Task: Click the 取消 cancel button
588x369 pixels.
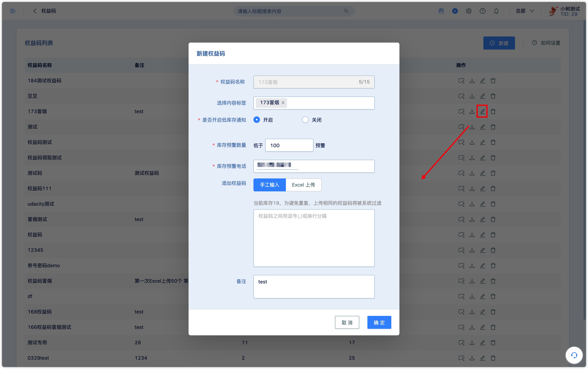Action: pyautogui.click(x=347, y=322)
